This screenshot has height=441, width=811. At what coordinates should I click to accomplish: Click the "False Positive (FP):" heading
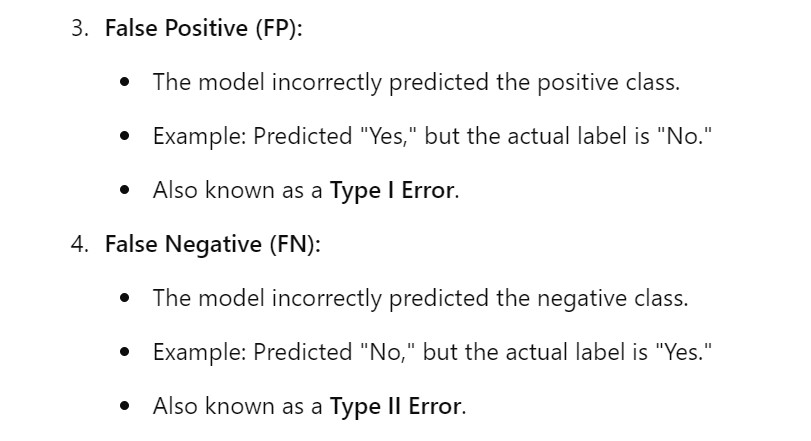coord(203,28)
